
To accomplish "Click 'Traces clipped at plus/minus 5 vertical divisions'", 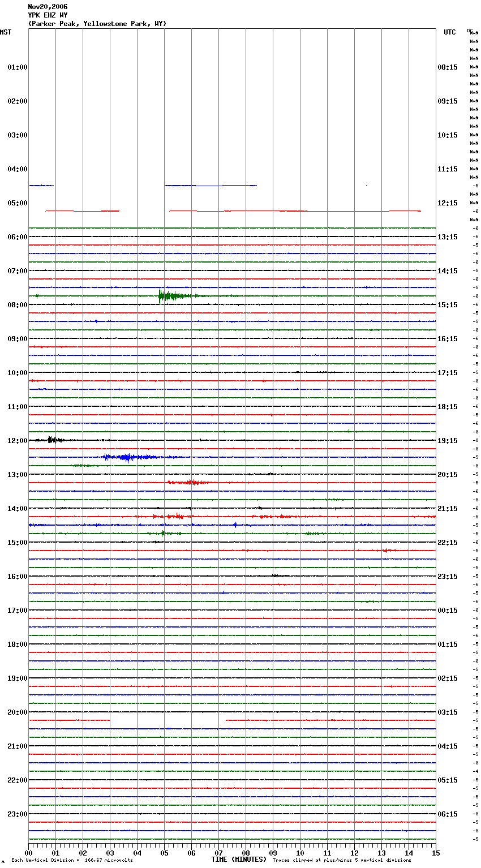I will pos(342,860).
